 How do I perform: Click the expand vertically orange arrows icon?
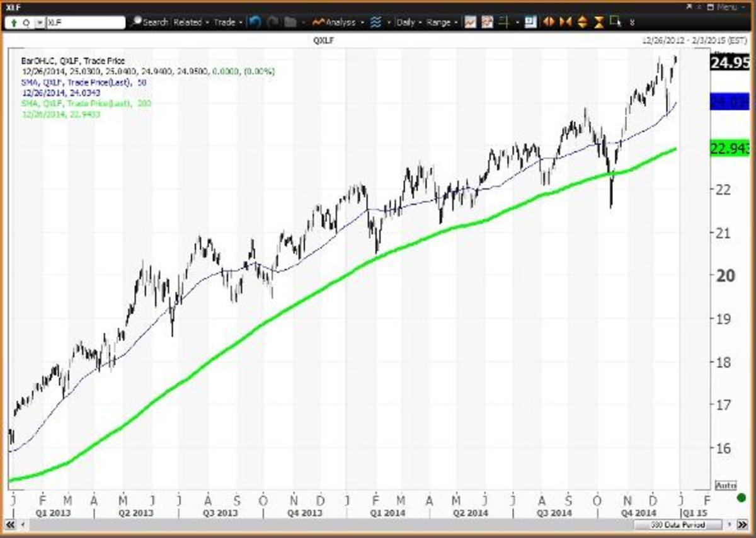582,22
